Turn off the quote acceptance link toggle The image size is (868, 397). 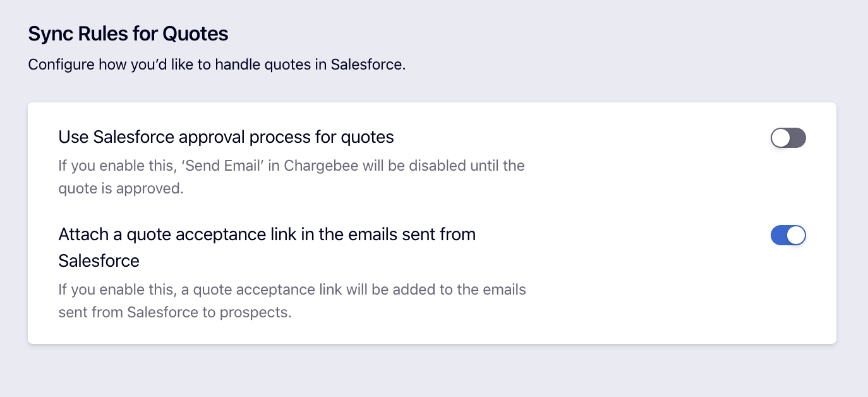pyautogui.click(x=788, y=235)
